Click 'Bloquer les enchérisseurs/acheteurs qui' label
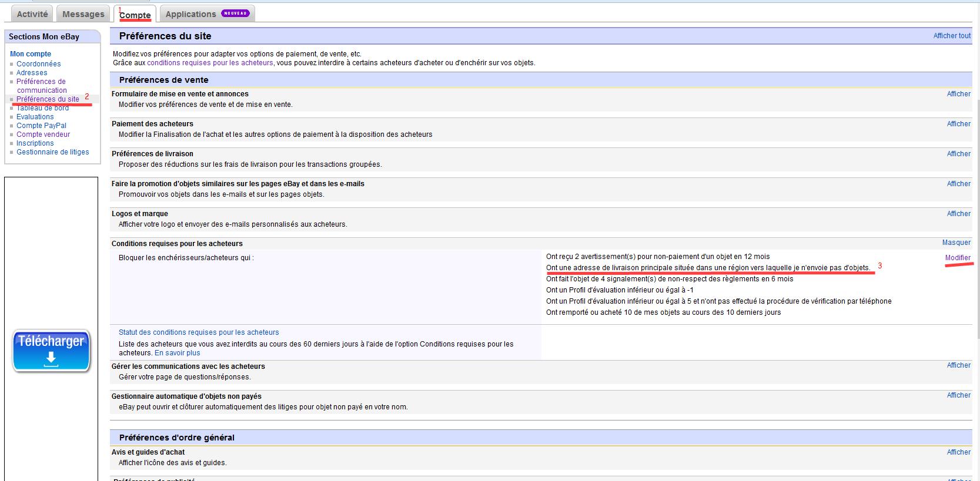This screenshot has width=980, height=481. click(186, 258)
